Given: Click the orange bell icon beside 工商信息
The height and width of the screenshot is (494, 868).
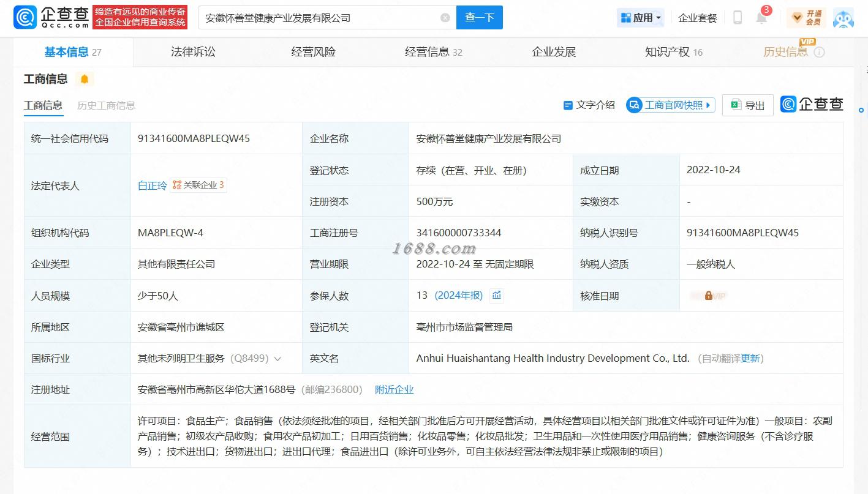Looking at the screenshot, I should pos(85,79).
